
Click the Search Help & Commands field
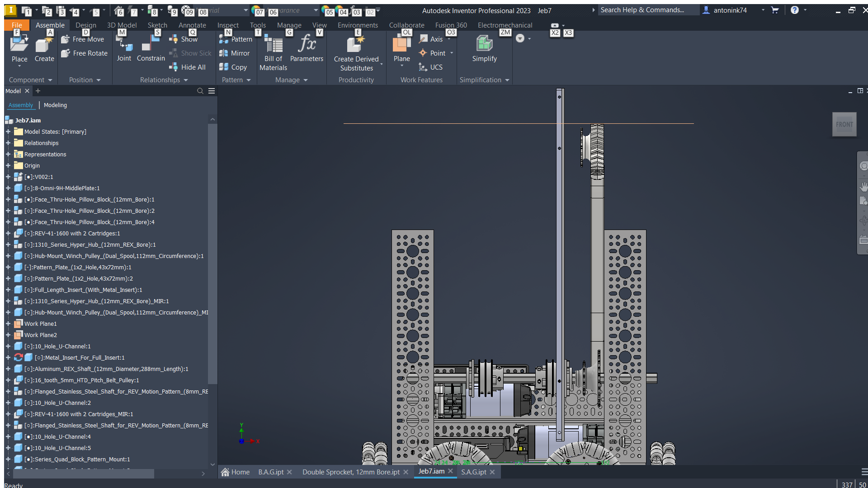(648, 10)
